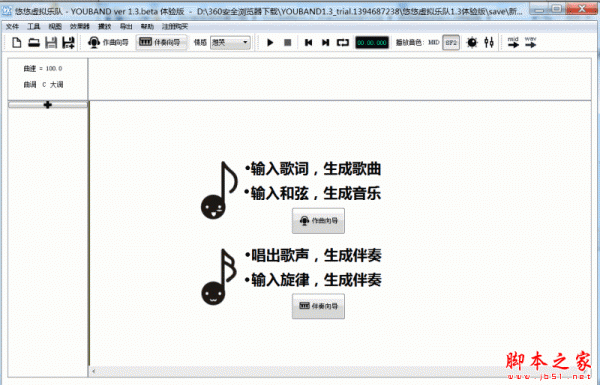The height and width of the screenshot is (385, 600).
Task: Open the 视图 menu
Action: tap(55, 26)
